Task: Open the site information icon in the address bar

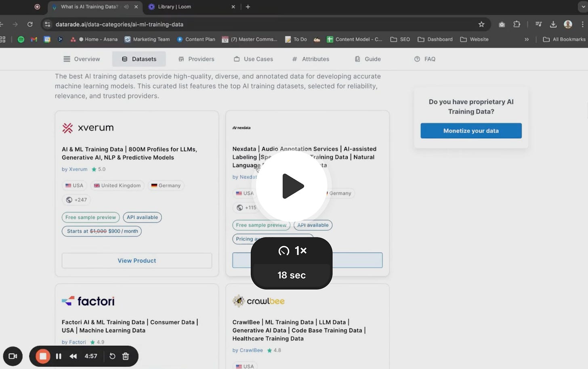Action: pos(48,24)
